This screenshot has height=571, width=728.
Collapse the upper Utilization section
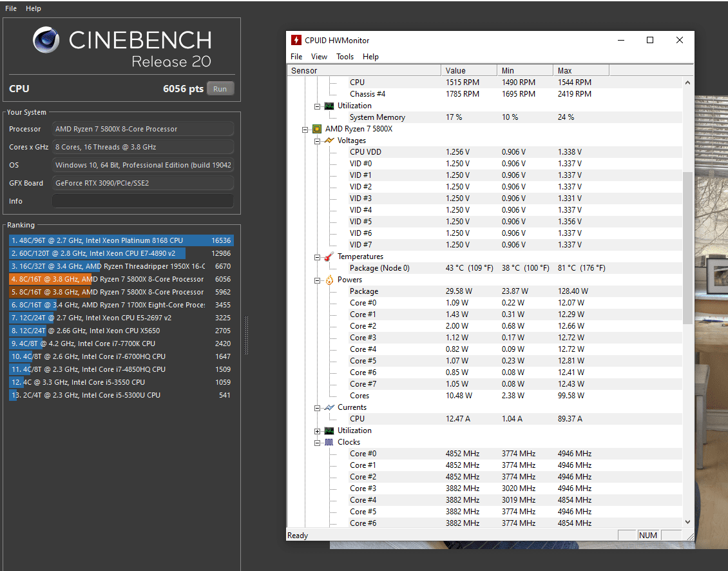pos(317,106)
